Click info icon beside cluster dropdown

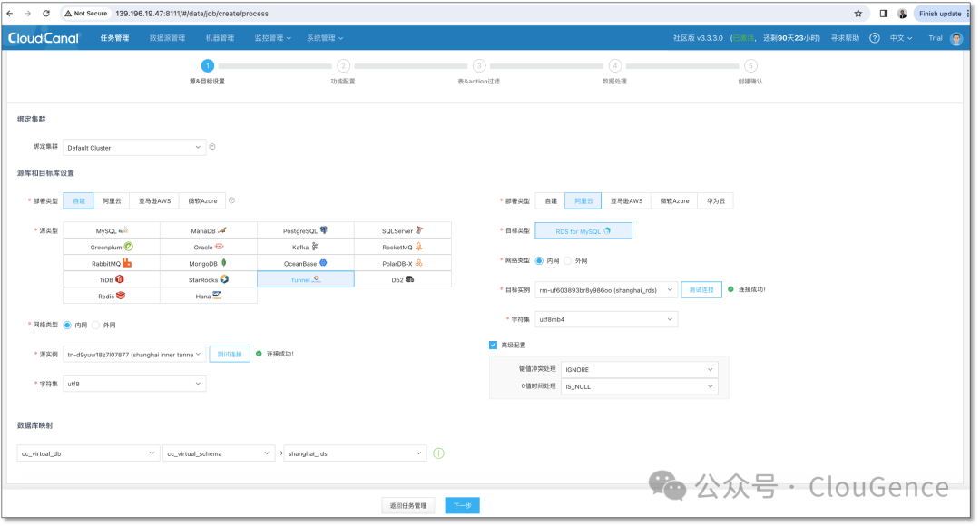(x=212, y=147)
